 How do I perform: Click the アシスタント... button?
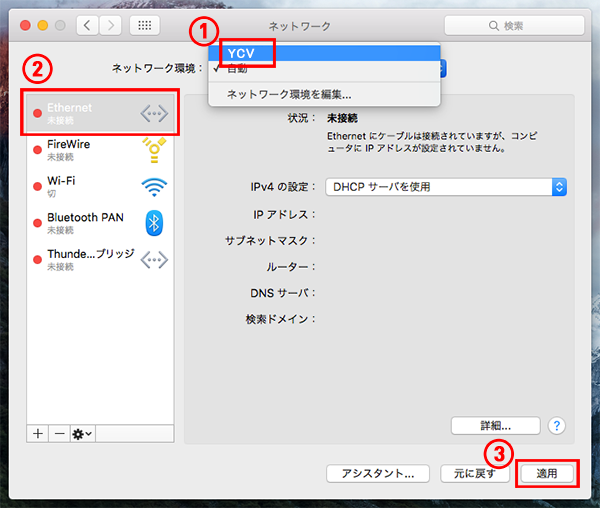[x=378, y=474]
